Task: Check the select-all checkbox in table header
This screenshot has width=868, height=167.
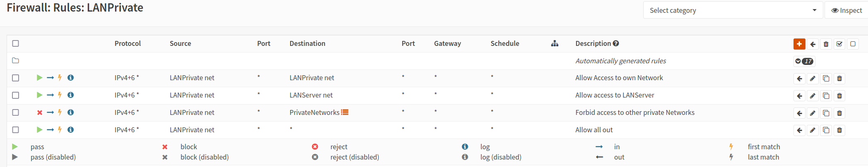Action: [16, 43]
